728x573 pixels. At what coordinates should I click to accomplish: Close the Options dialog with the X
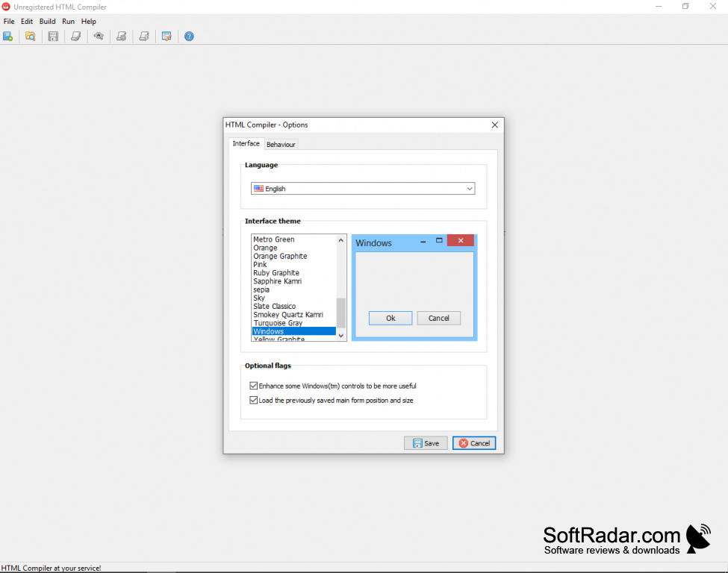[495, 125]
